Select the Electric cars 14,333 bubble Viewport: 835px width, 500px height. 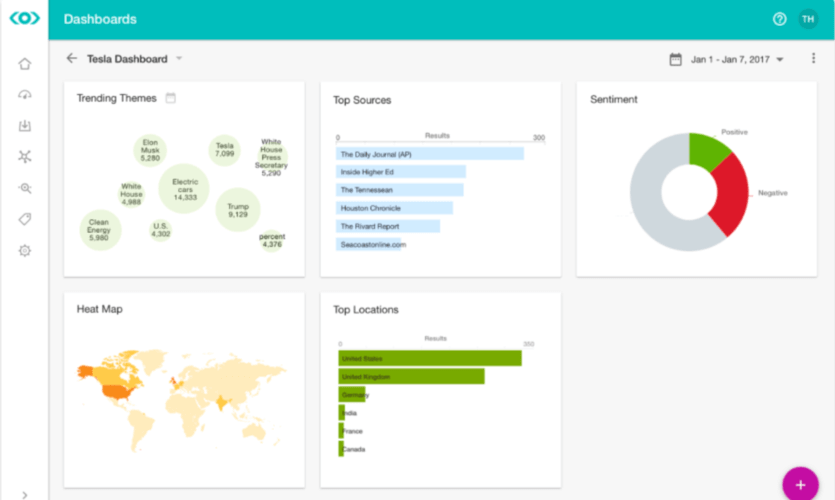(184, 188)
